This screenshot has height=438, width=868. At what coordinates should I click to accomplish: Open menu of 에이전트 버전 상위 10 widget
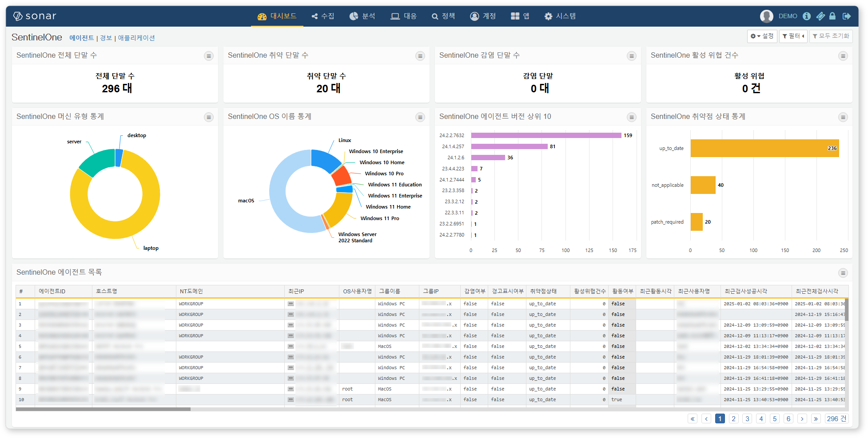[x=632, y=117]
